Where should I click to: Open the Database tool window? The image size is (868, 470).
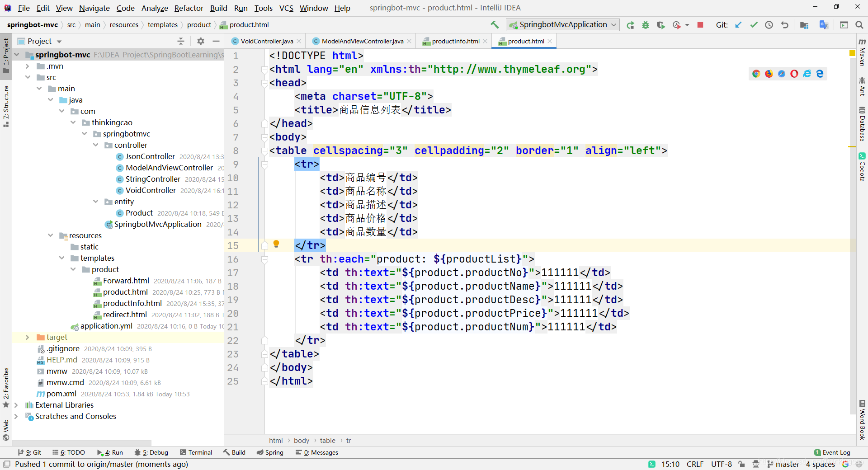click(x=862, y=124)
